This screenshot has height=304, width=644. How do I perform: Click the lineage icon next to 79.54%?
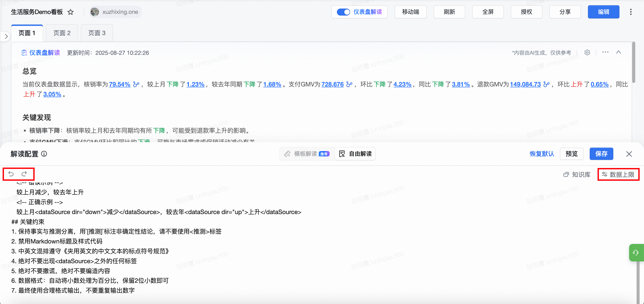(x=136, y=84)
